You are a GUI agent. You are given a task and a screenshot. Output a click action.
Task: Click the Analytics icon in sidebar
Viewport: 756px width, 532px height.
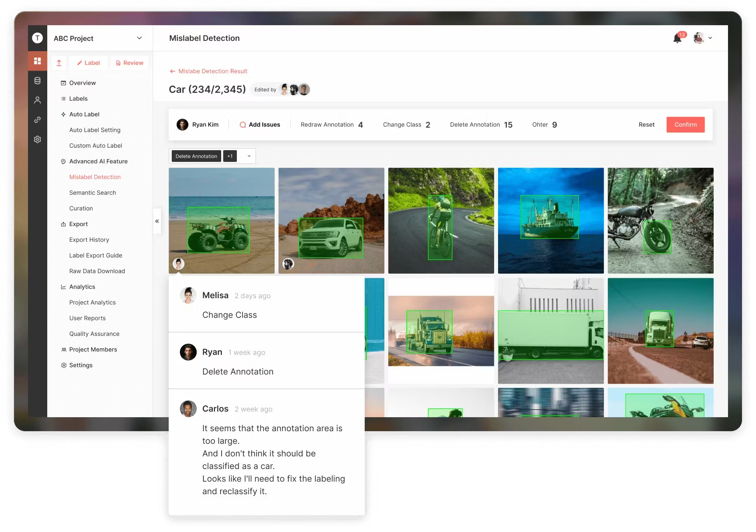63,287
